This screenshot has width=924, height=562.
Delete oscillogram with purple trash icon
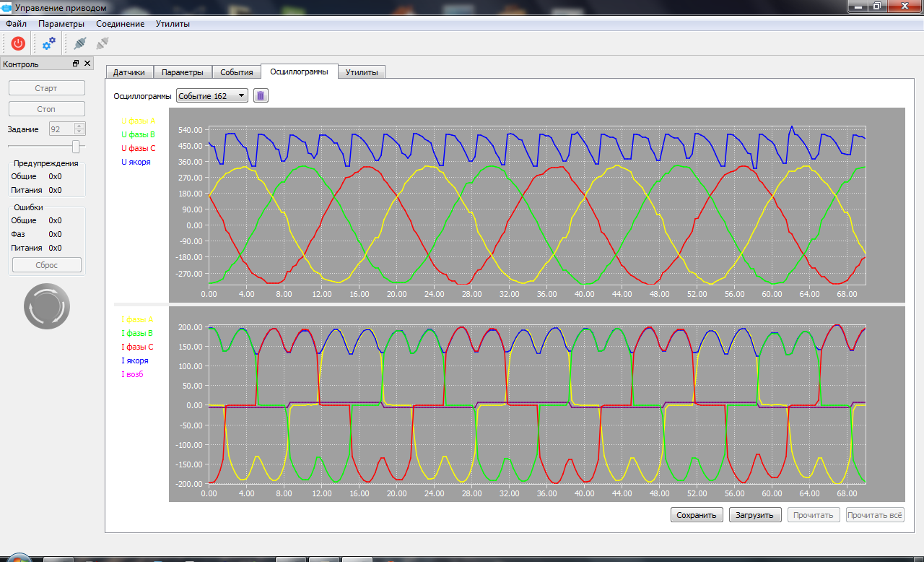pyautogui.click(x=261, y=95)
